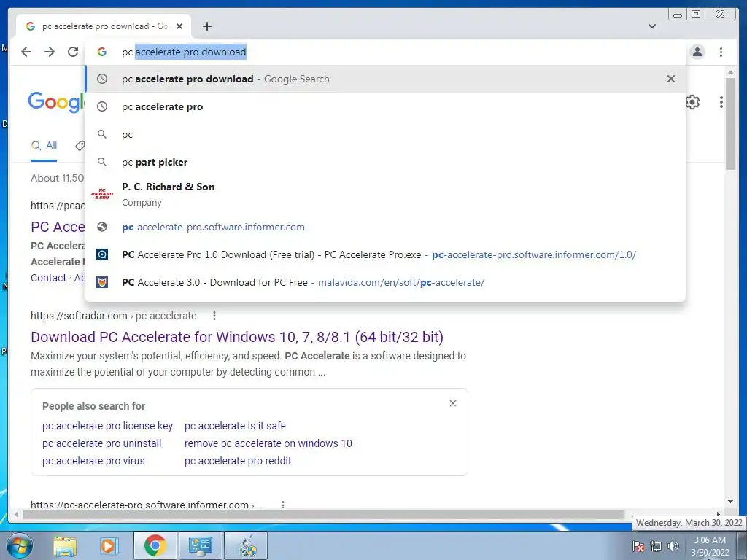Click the malavida favicon in suggestions
This screenshot has width=747, height=560.
tap(102, 282)
